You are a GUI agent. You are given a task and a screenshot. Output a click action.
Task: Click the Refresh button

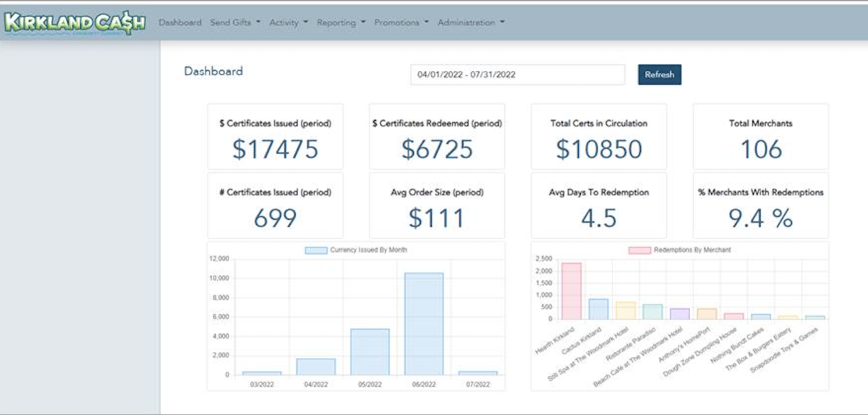(660, 74)
